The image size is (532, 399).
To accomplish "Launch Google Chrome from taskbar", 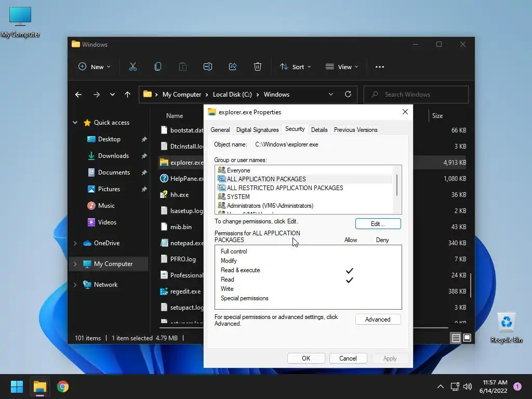I will [x=63, y=387].
